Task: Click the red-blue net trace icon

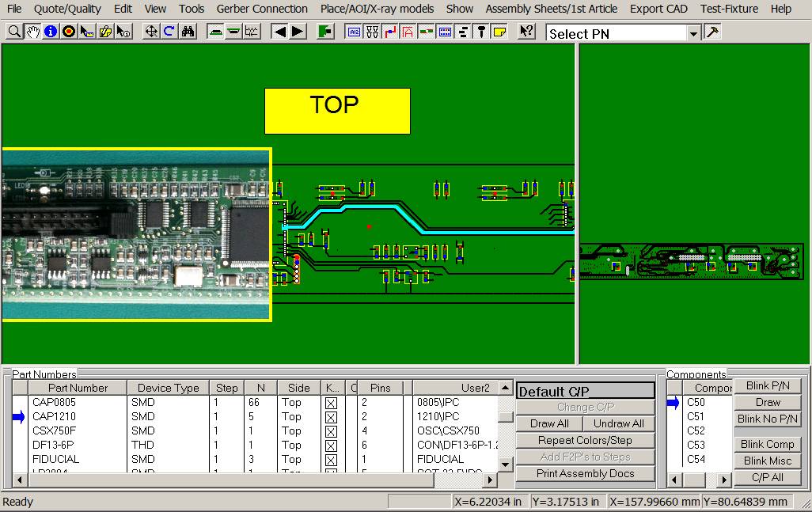Action: [x=390, y=32]
